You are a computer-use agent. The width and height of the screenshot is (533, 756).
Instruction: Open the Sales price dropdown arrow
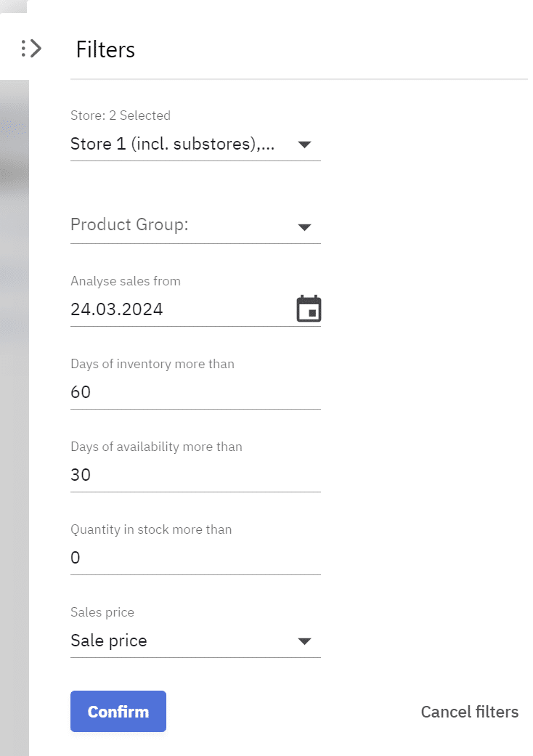point(304,641)
